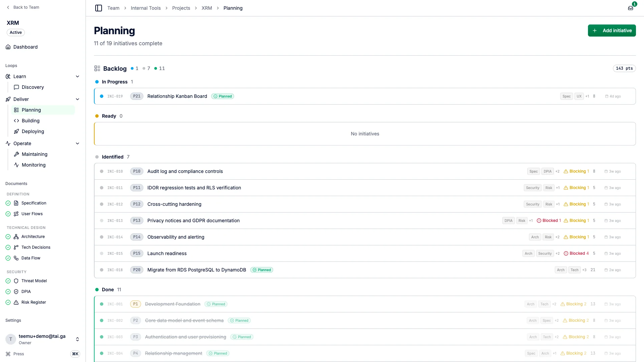Select the Architecture document icon
This screenshot has height=362, width=644.
pyautogui.click(x=16, y=237)
